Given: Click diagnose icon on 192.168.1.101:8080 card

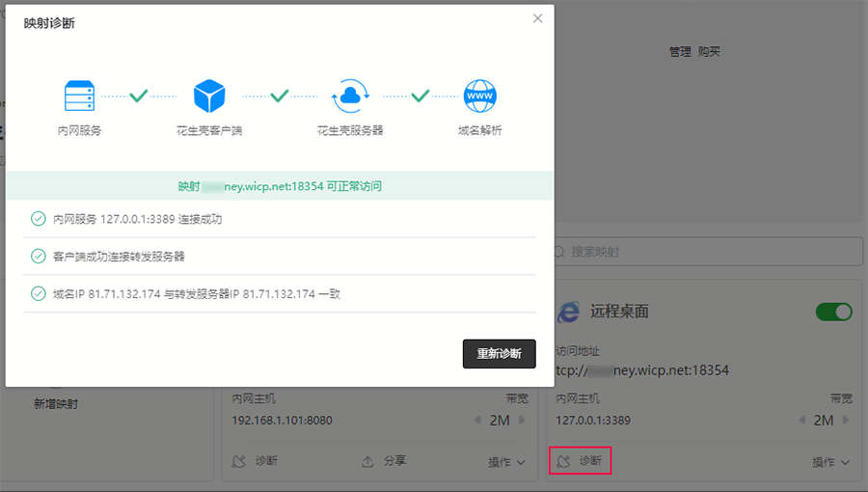Looking at the screenshot, I should (x=238, y=461).
